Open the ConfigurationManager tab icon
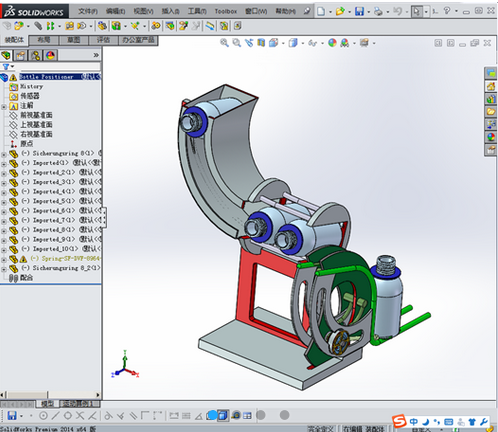 36,55
